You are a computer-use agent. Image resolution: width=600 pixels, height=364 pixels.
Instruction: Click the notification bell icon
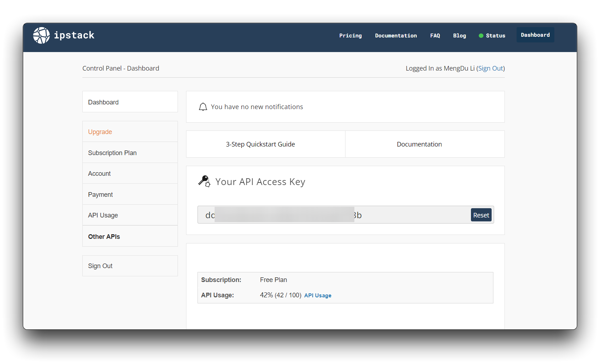point(203,107)
